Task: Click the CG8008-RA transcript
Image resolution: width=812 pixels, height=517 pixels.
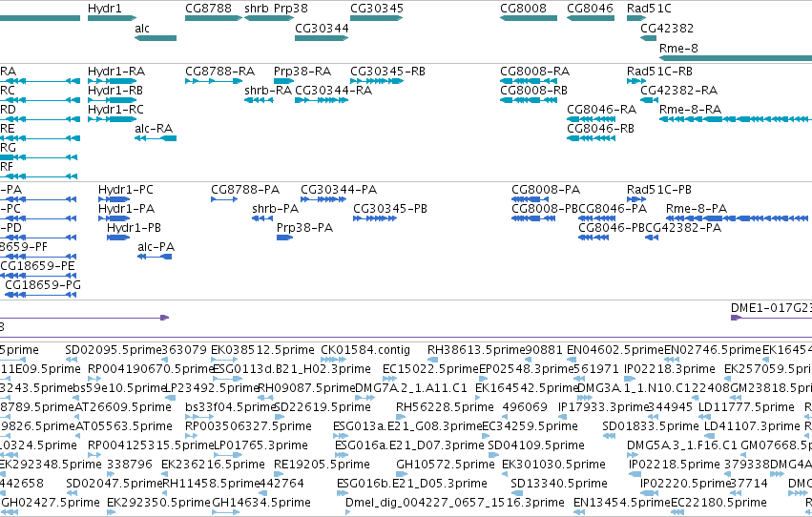Action: click(529, 81)
